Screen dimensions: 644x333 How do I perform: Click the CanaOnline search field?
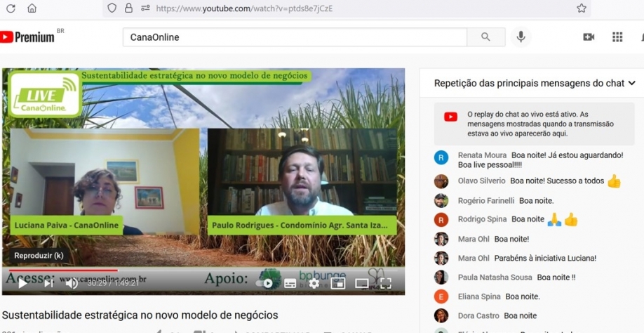pyautogui.click(x=295, y=37)
